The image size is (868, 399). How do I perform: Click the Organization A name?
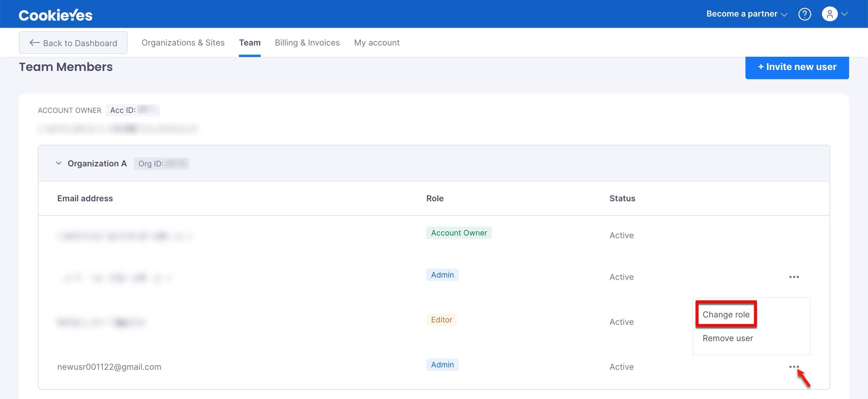(x=97, y=163)
